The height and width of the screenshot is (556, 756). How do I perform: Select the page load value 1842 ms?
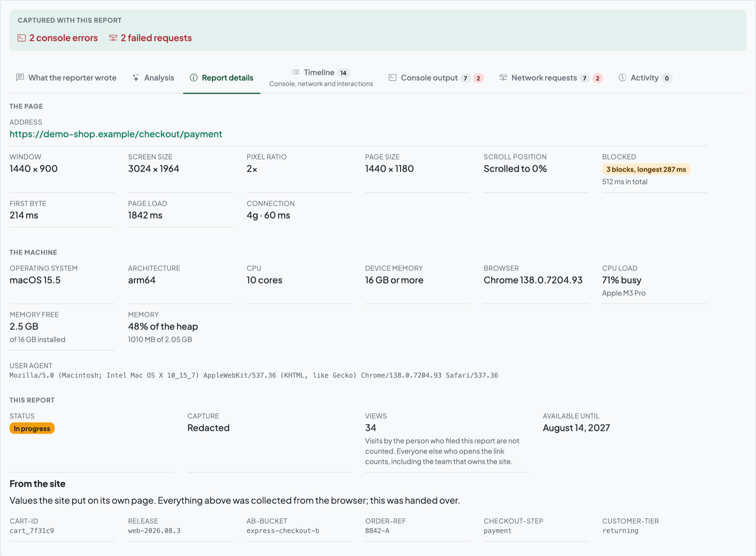[145, 215]
